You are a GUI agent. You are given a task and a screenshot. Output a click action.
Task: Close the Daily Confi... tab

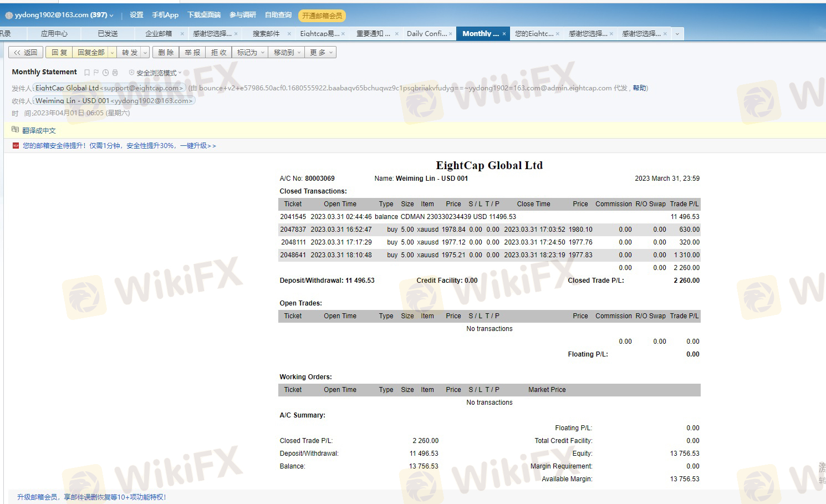click(x=450, y=34)
